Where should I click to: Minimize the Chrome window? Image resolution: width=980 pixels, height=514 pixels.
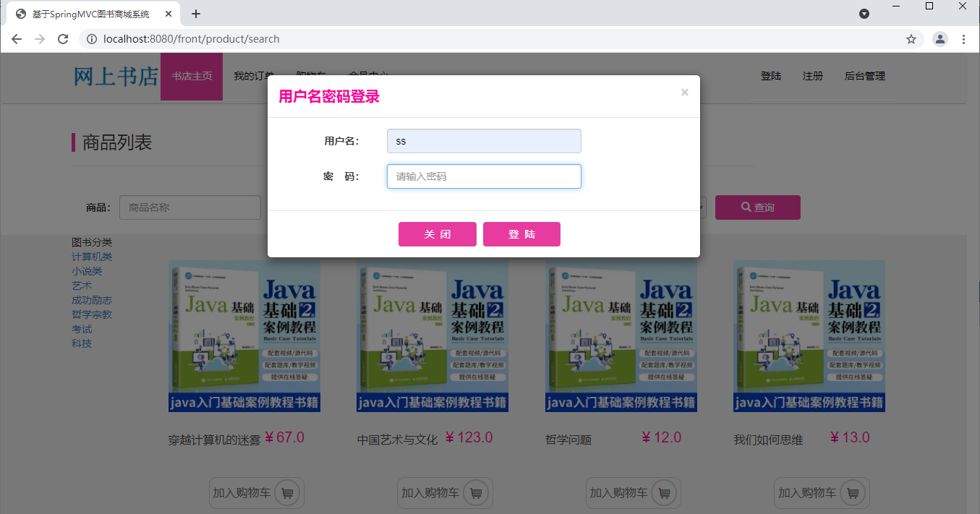pos(896,6)
